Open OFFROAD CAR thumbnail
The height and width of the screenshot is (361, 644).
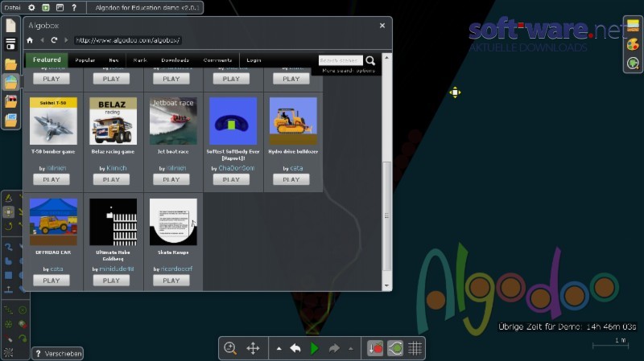[53, 222]
